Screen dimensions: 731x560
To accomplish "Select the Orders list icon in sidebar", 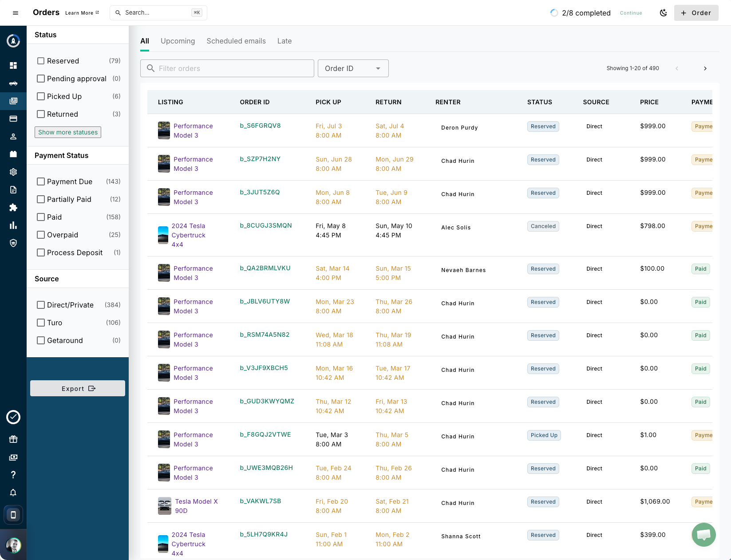I will [x=13, y=101].
